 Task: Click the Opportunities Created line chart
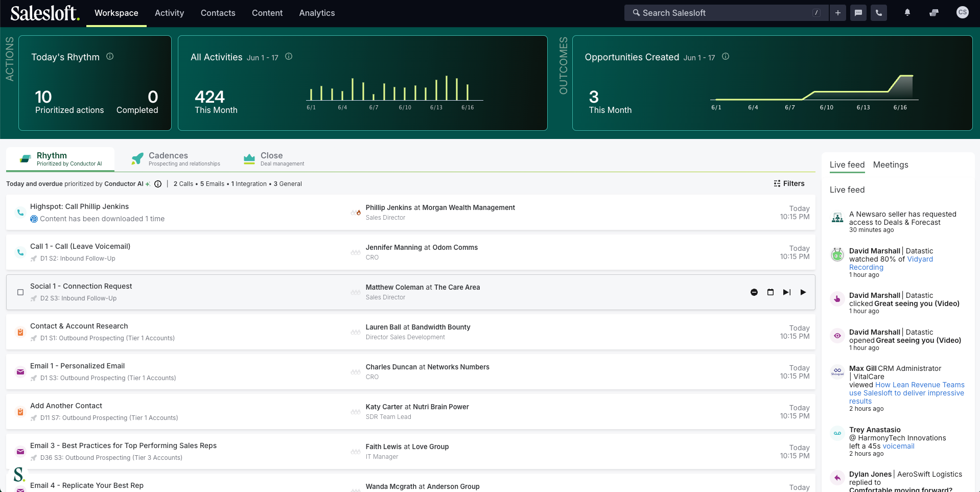(814, 92)
